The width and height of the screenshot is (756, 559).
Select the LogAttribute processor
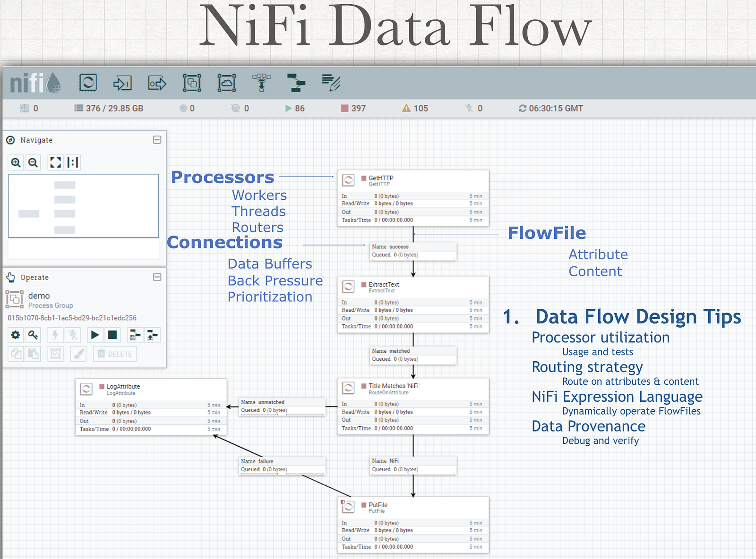pyautogui.click(x=151, y=407)
